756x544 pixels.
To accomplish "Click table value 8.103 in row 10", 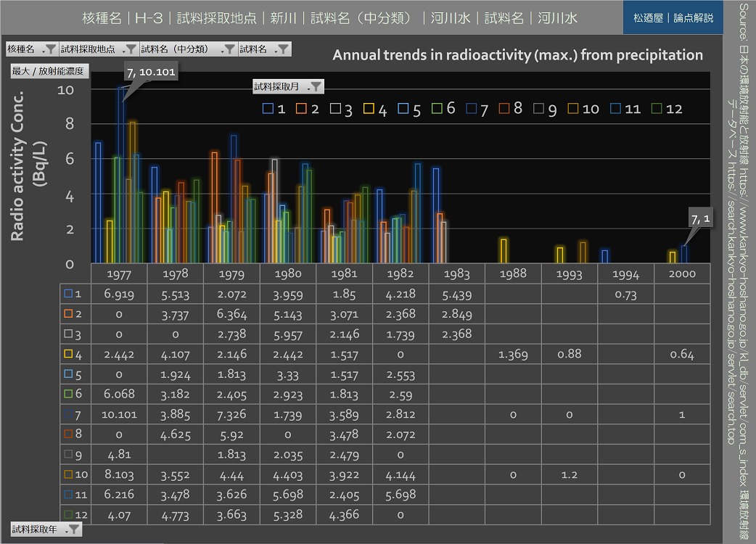I will coord(119,474).
